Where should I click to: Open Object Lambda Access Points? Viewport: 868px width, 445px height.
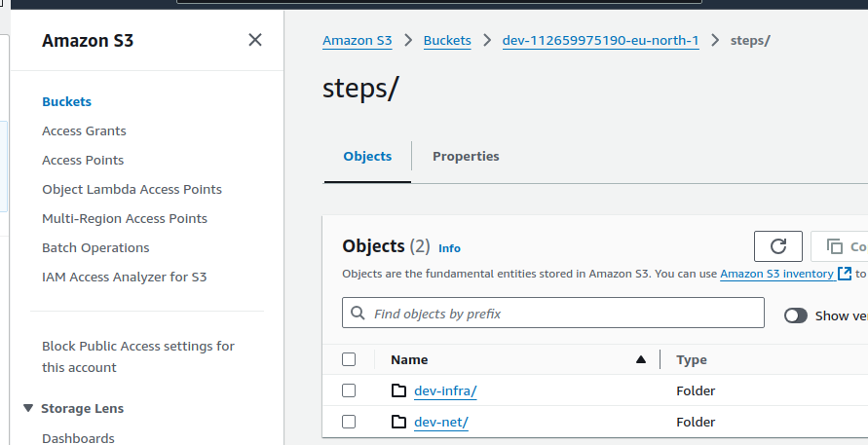tap(132, 189)
